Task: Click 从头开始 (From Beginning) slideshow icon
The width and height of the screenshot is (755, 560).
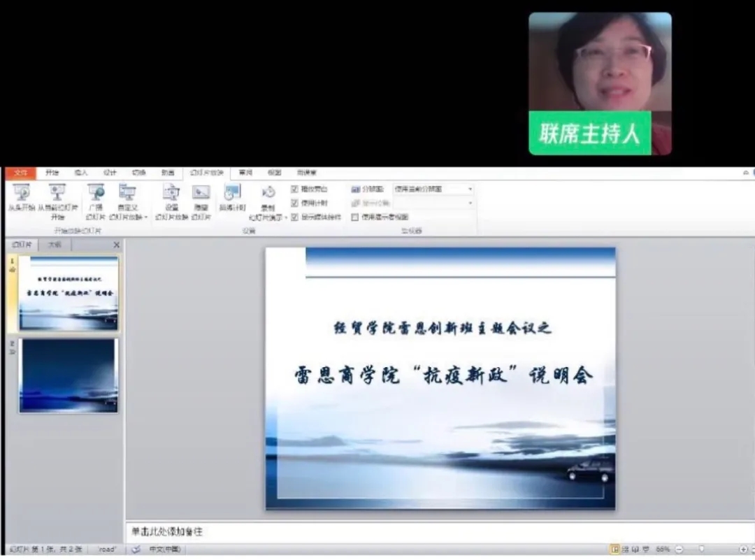Action: coord(21,194)
